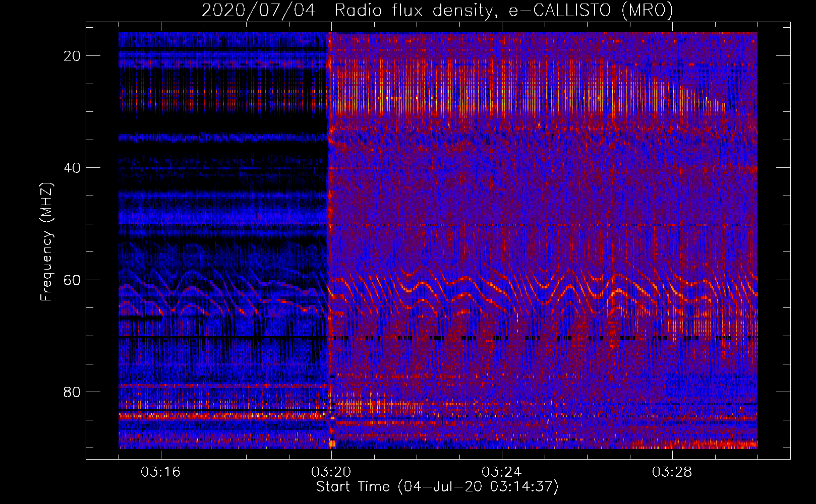Click the '03:16' time tick label
The image size is (816, 504).
[160, 472]
